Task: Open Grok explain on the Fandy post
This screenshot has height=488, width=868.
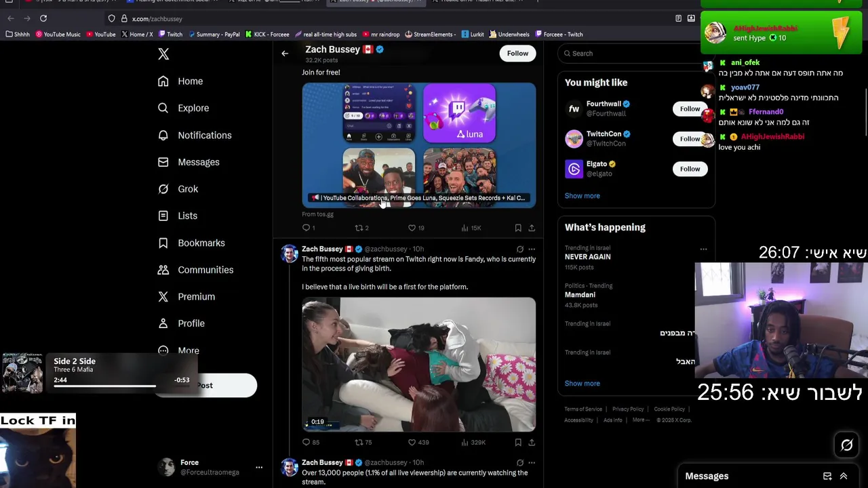Action: click(520, 249)
